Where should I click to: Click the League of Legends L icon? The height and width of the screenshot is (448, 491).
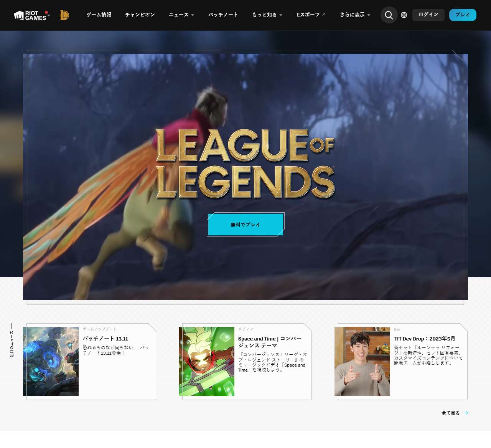(x=64, y=15)
